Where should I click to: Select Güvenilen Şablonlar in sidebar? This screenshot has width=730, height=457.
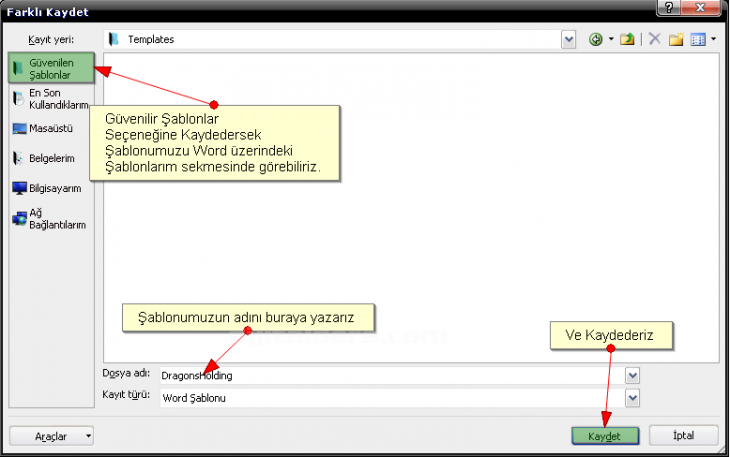click(52, 68)
